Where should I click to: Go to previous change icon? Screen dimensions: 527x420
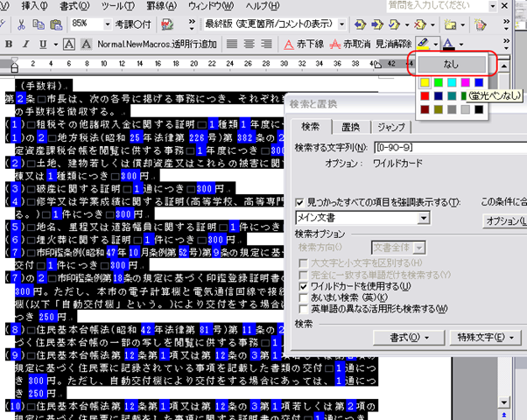click(x=360, y=24)
